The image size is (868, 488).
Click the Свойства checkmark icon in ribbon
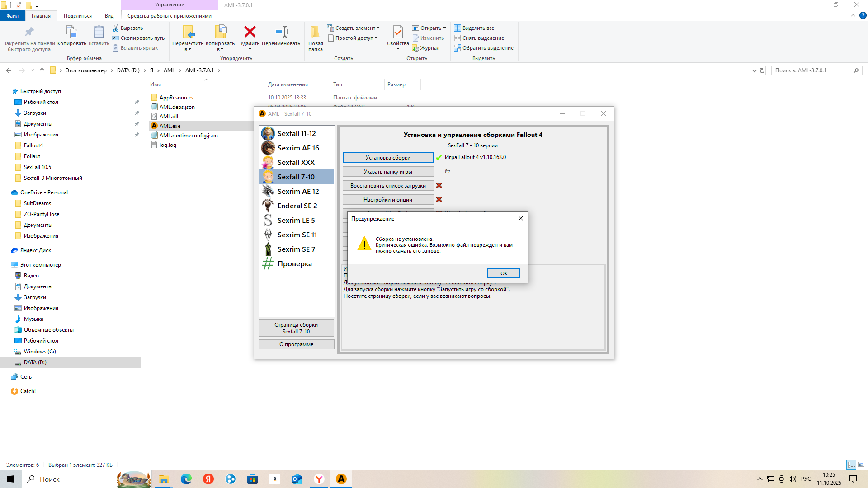coord(398,32)
